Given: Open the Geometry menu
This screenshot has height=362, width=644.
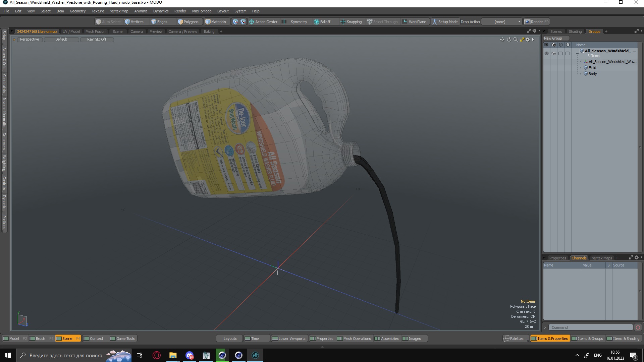Looking at the screenshot, I should (x=77, y=11).
